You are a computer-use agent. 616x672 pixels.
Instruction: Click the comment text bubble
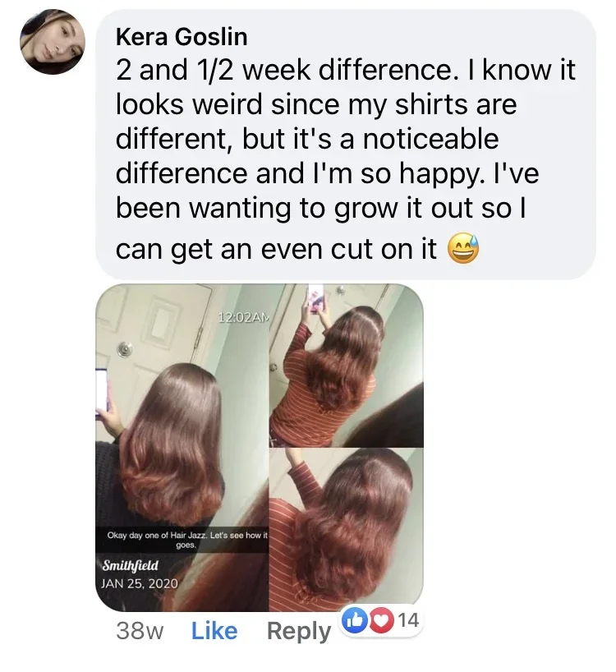(x=346, y=145)
